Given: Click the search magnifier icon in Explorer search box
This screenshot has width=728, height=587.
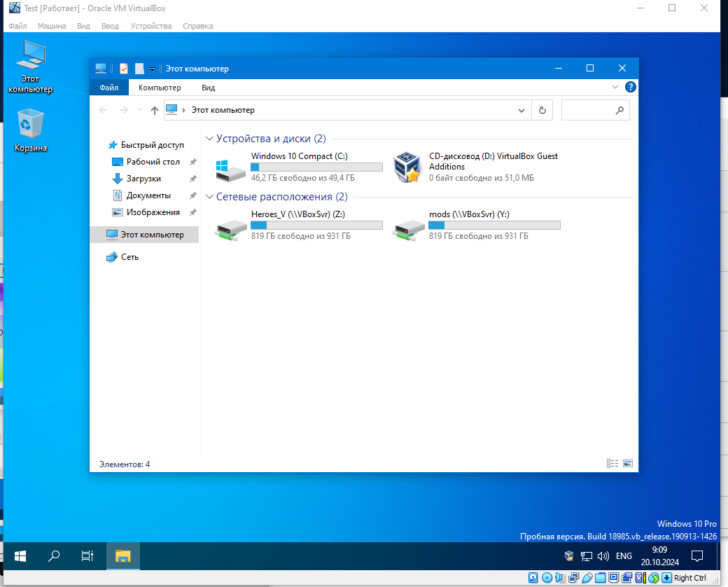Looking at the screenshot, I should [x=619, y=110].
